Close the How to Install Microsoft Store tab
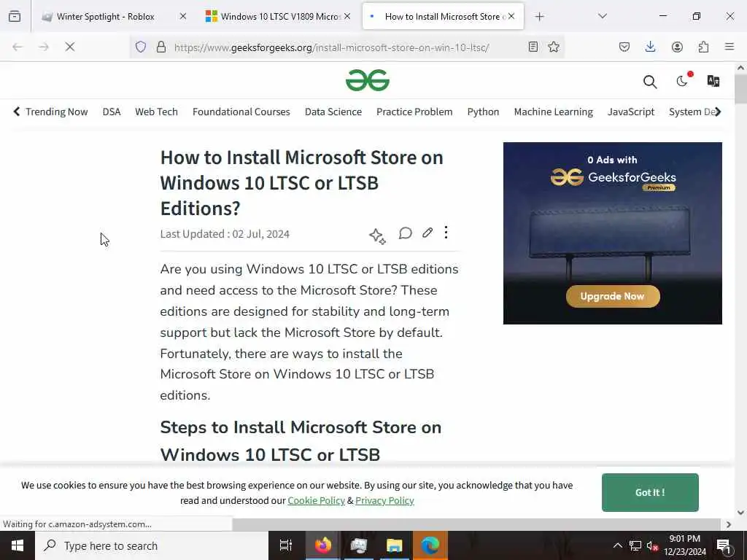747x560 pixels. [511, 16]
